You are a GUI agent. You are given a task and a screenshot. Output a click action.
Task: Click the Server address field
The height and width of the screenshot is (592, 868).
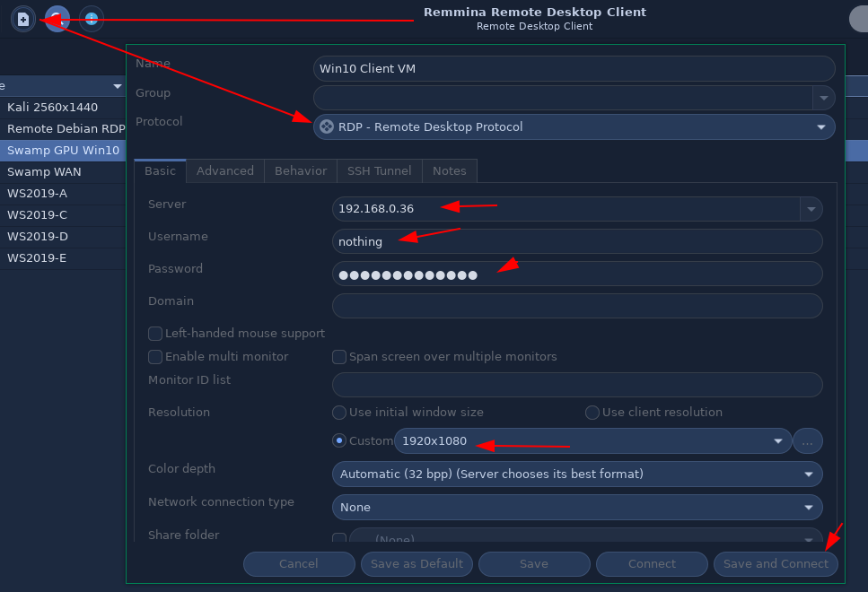point(566,209)
